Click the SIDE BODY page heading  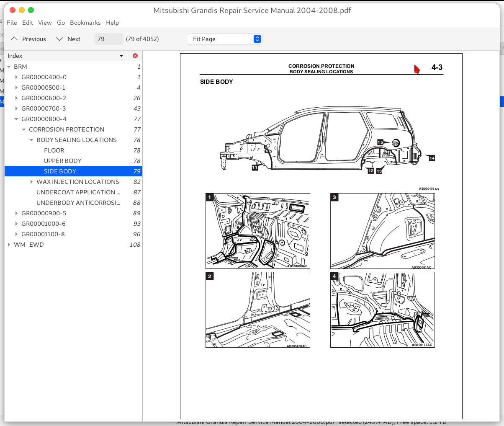pos(216,82)
